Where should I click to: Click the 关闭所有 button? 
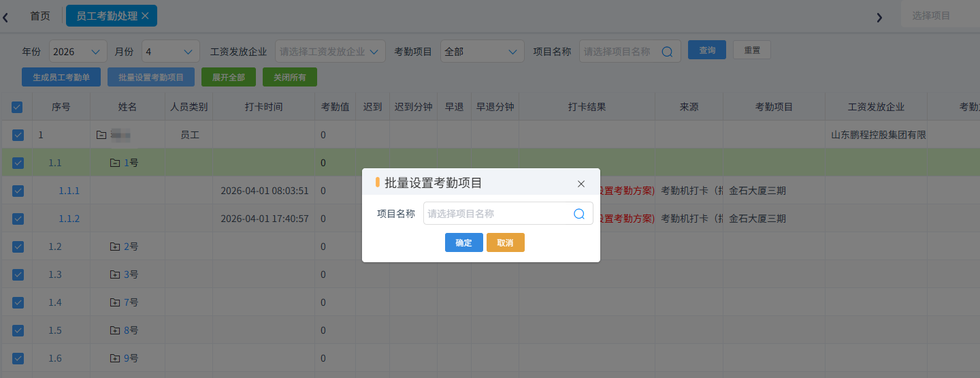click(290, 77)
